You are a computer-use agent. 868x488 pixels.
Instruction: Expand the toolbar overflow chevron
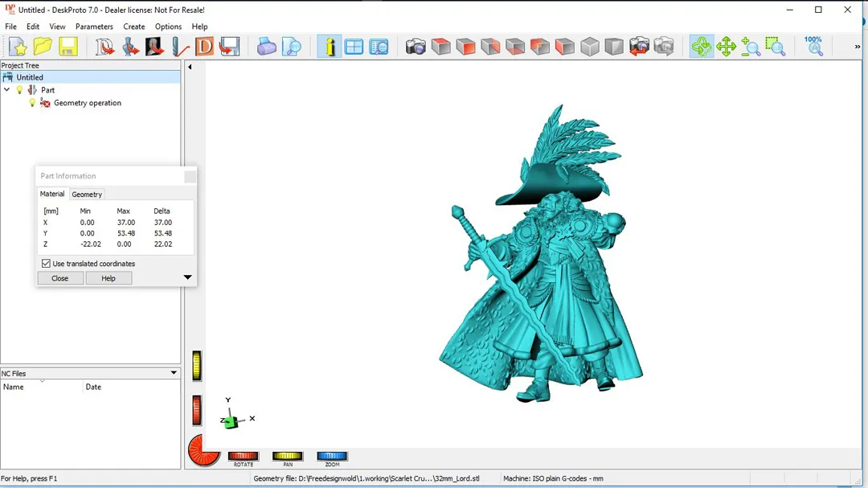tap(858, 47)
